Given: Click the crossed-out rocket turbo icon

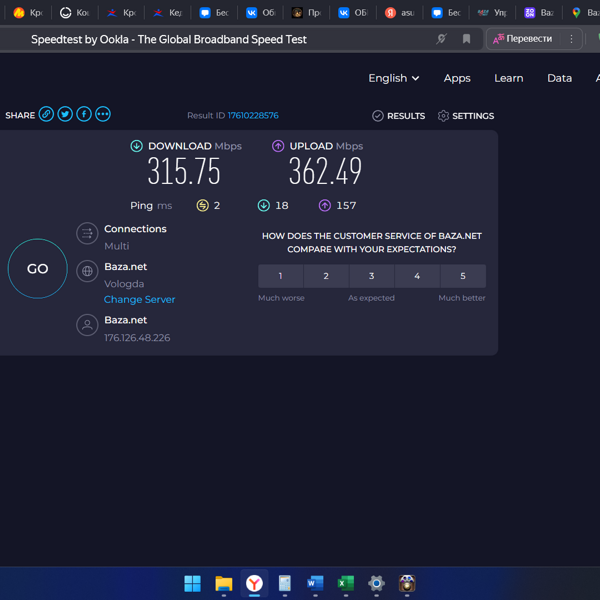Looking at the screenshot, I should click(x=442, y=39).
